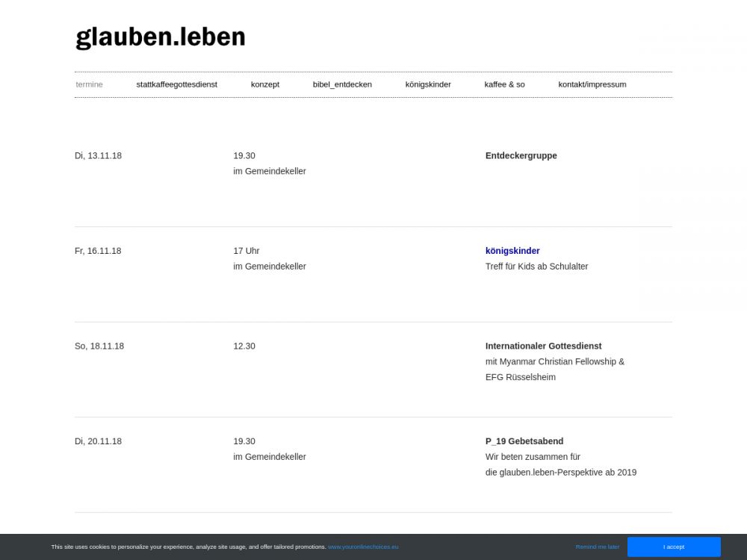The height and width of the screenshot is (560, 747).
Task: Select the Internationaler Gottesdienst event title
Action: [543, 346]
